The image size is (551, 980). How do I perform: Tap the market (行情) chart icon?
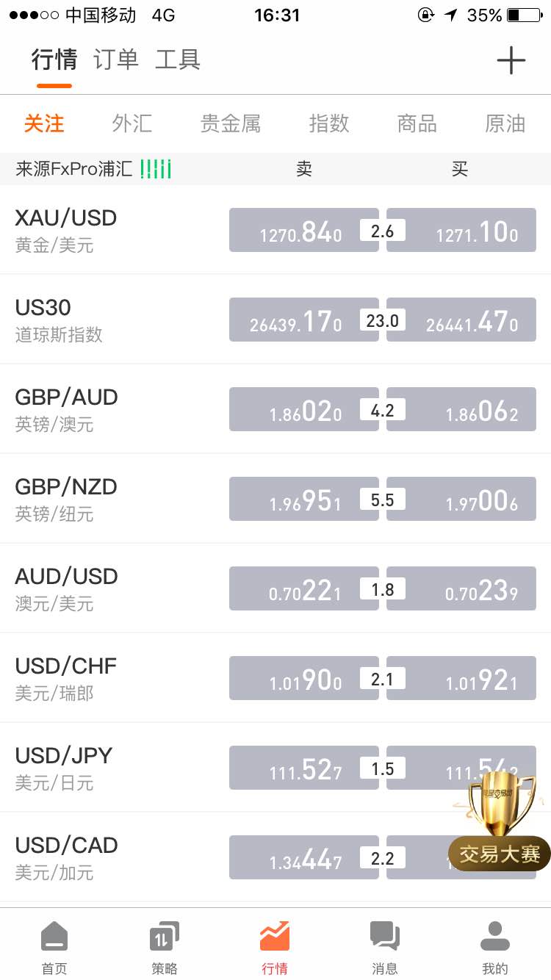coord(275,937)
